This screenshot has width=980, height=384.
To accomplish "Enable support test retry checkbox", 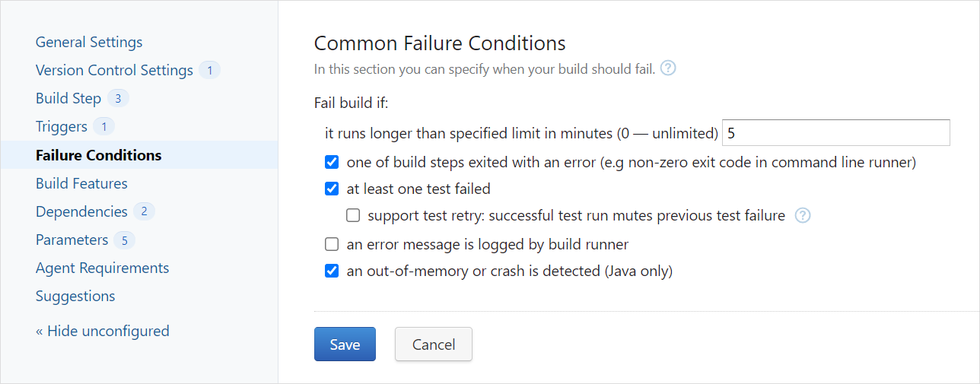I will point(353,216).
